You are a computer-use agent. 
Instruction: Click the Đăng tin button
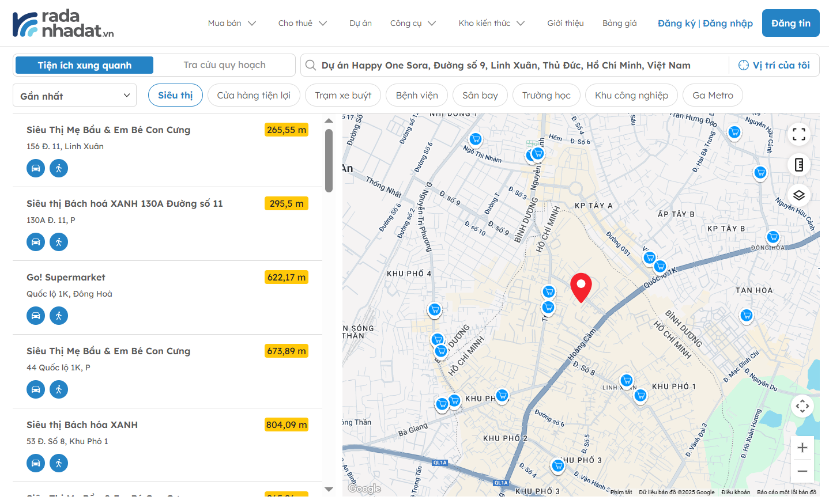click(x=791, y=23)
